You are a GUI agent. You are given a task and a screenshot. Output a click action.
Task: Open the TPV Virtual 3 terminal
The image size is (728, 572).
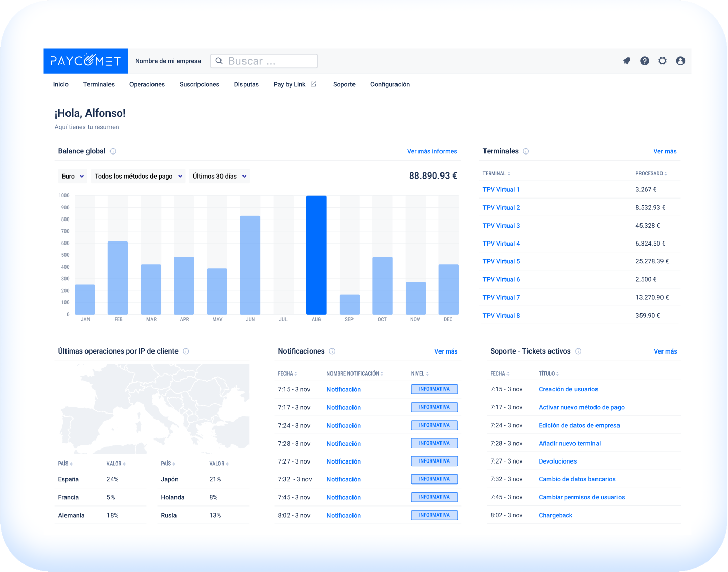click(501, 225)
